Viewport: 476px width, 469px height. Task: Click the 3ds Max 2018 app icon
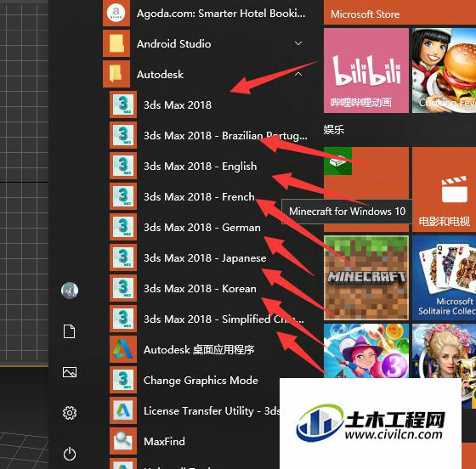tap(123, 105)
